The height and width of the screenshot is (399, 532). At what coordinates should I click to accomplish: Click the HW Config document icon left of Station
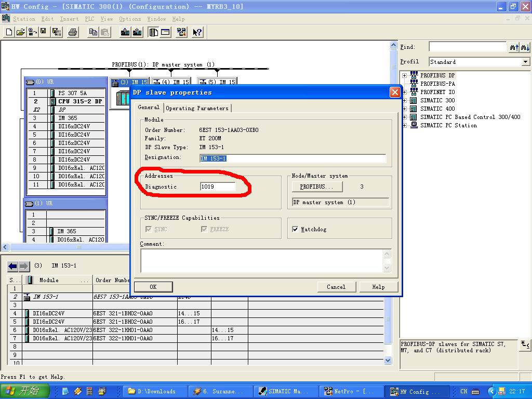click(x=6, y=18)
